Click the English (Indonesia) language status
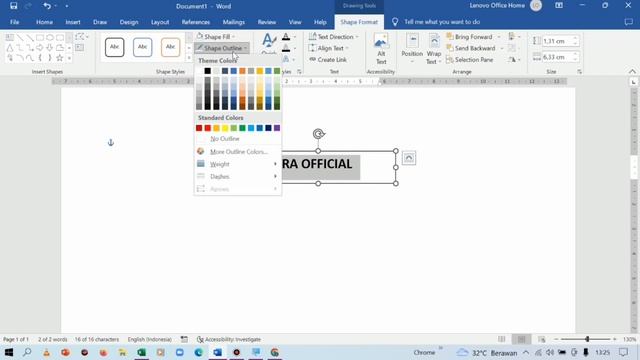The image size is (640, 360). pos(149,339)
